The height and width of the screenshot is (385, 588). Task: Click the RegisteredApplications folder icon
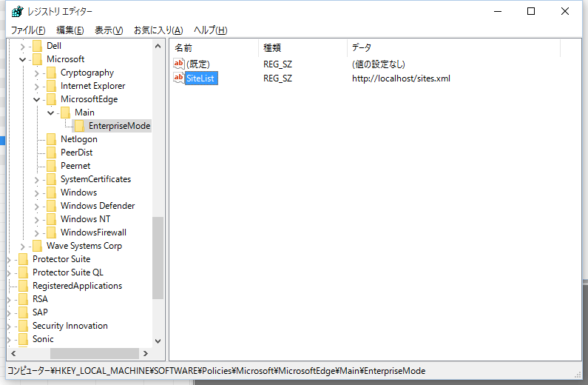23,286
